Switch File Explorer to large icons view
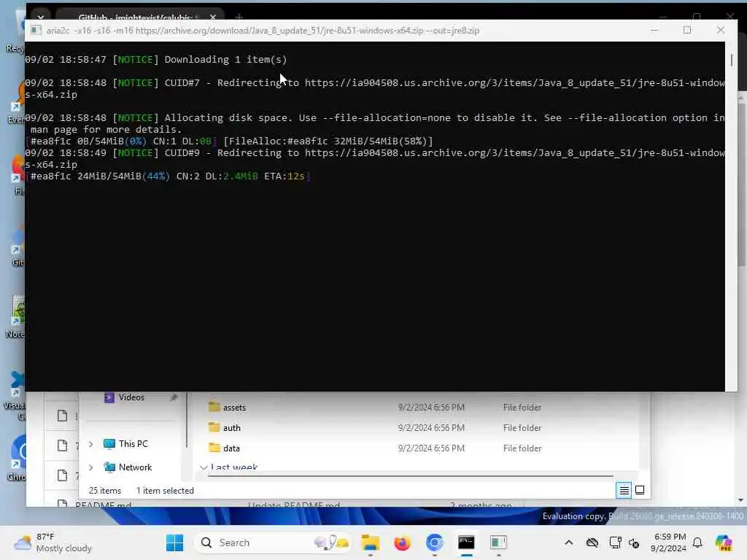The width and height of the screenshot is (747, 560). [x=640, y=490]
